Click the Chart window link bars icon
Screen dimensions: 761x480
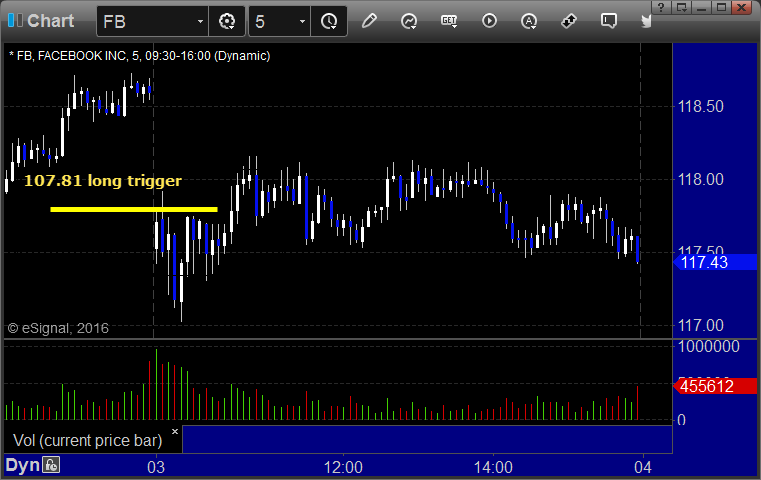tap(15, 20)
